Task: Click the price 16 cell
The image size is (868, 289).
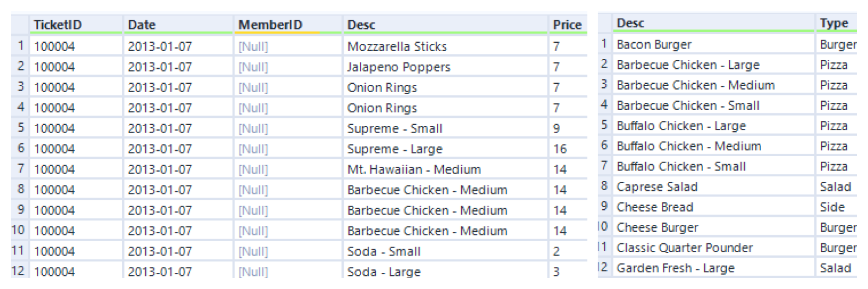Action: tap(568, 149)
